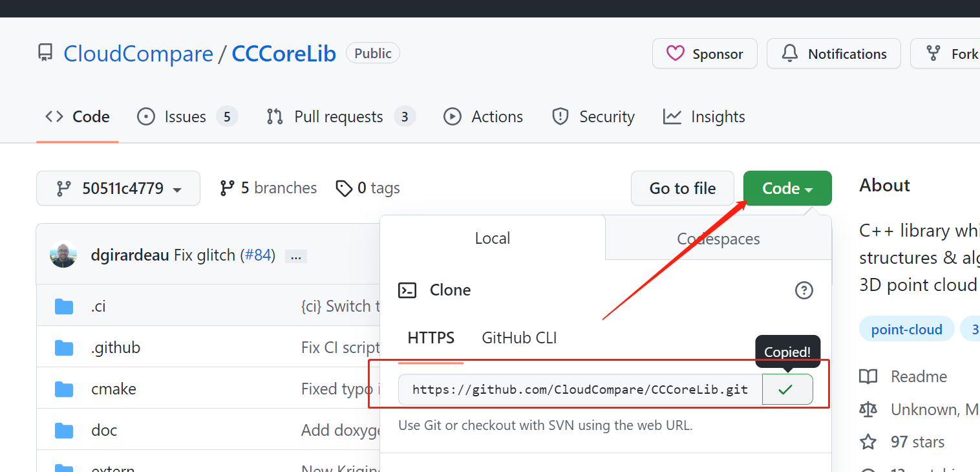Screen dimensions: 980x472
Task: Click the license scales icon near "Unknown"
Action: 868,409
